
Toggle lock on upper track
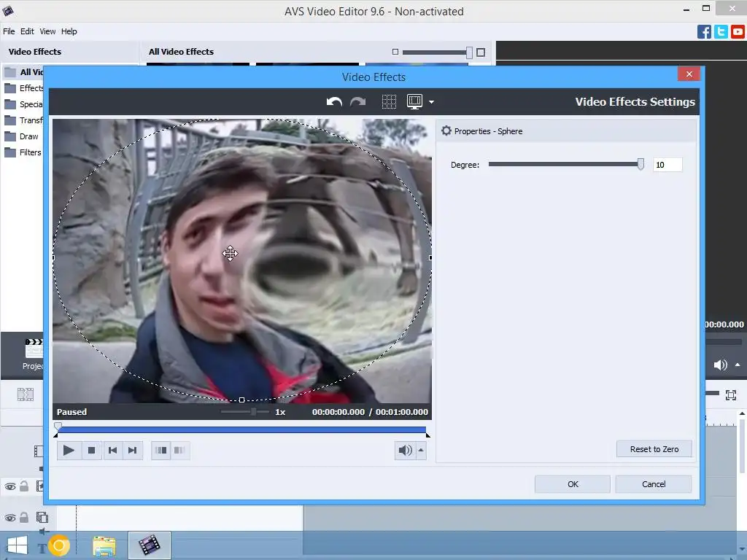click(x=24, y=486)
